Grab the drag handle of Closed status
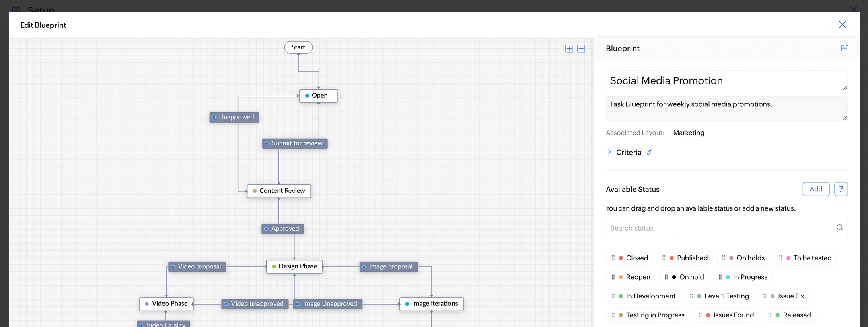The image size is (868, 327). (x=613, y=258)
